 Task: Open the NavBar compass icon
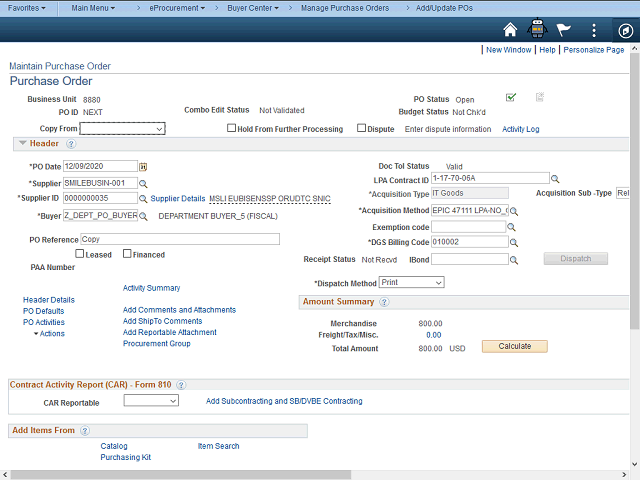click(x=624, y=29)
